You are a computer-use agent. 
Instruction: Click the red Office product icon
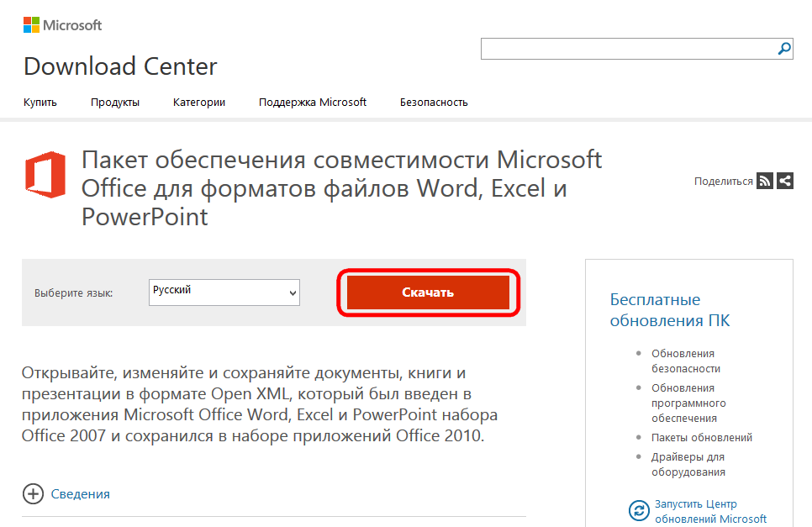point(45,174)
